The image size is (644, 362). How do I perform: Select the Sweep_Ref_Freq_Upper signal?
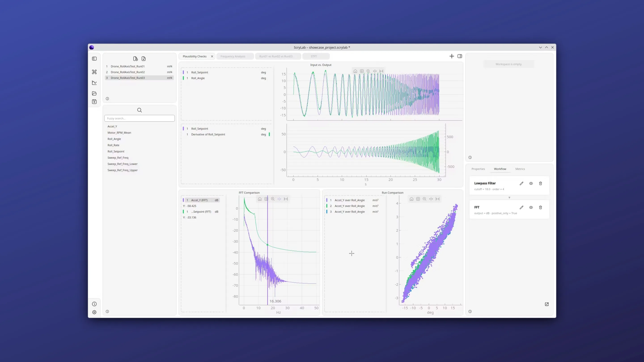(x=123, y=170)
